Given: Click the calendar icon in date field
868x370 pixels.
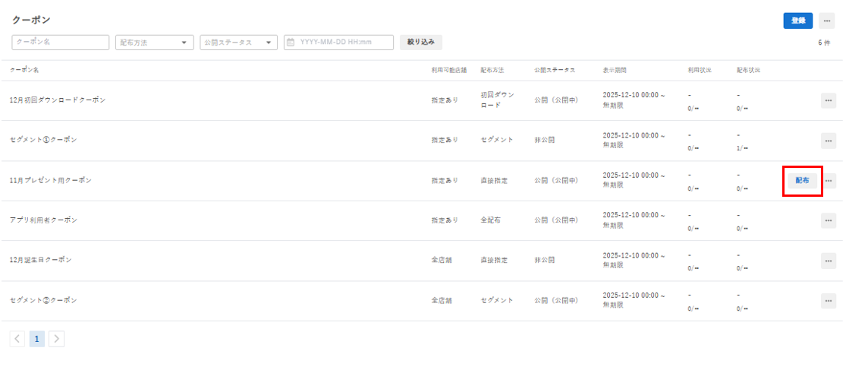Looking at the screenshot, I should (x=291, y=42).
